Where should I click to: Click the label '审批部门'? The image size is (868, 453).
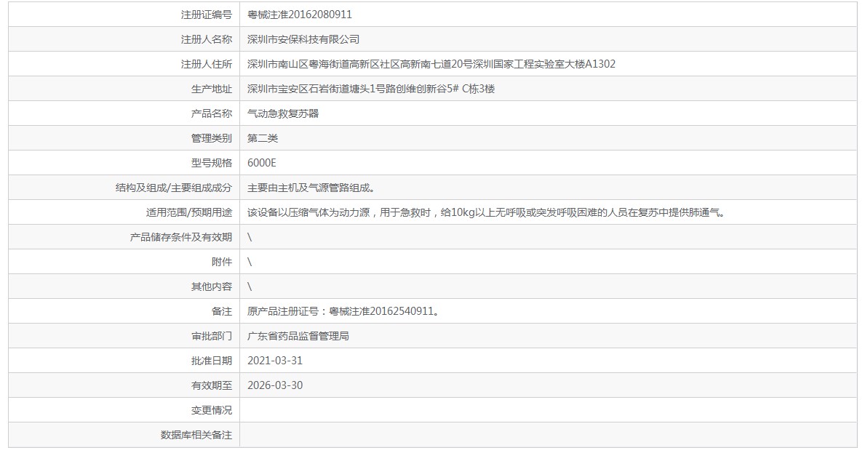[212, 336]
